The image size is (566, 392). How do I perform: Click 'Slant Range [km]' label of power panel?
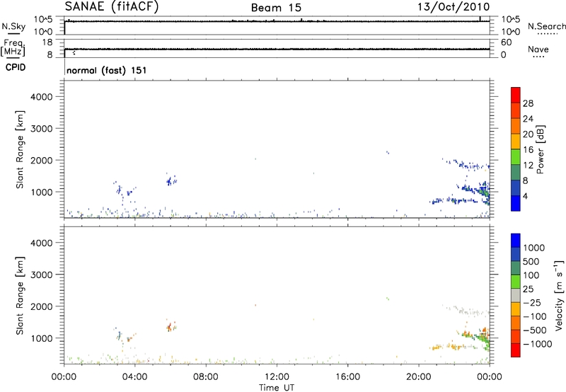pos(20,149)
